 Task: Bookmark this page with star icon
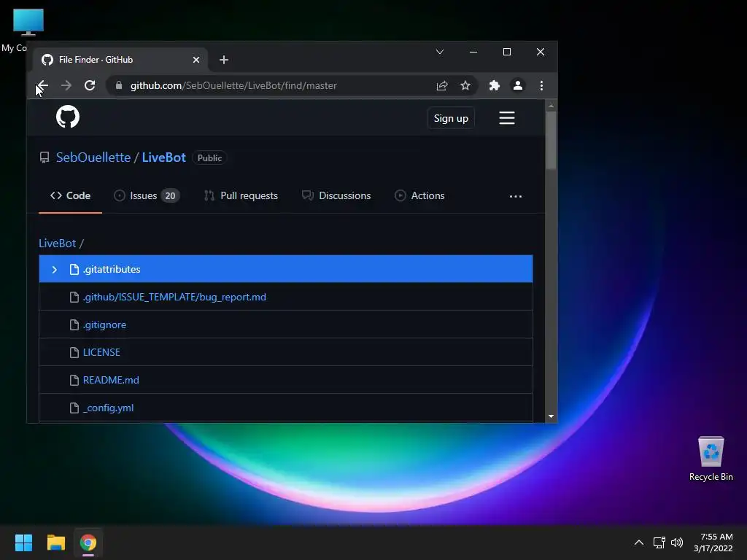point(465,86)
